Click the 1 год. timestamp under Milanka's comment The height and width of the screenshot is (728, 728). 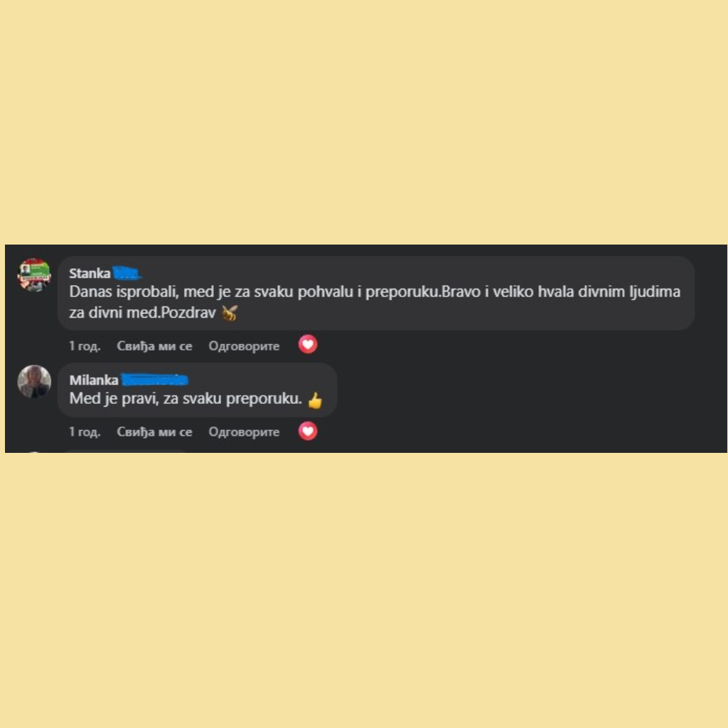click(x=85, y=432)
